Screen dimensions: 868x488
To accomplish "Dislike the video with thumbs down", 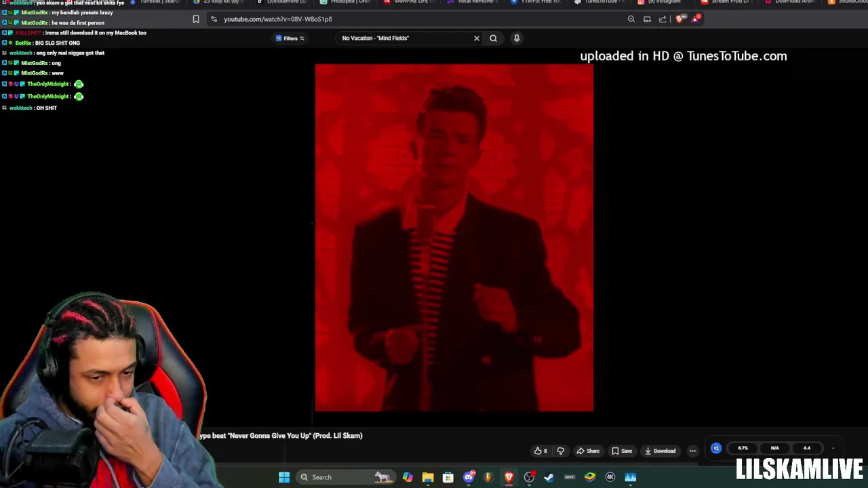I will pyautogui.click(x=561, y=451).
